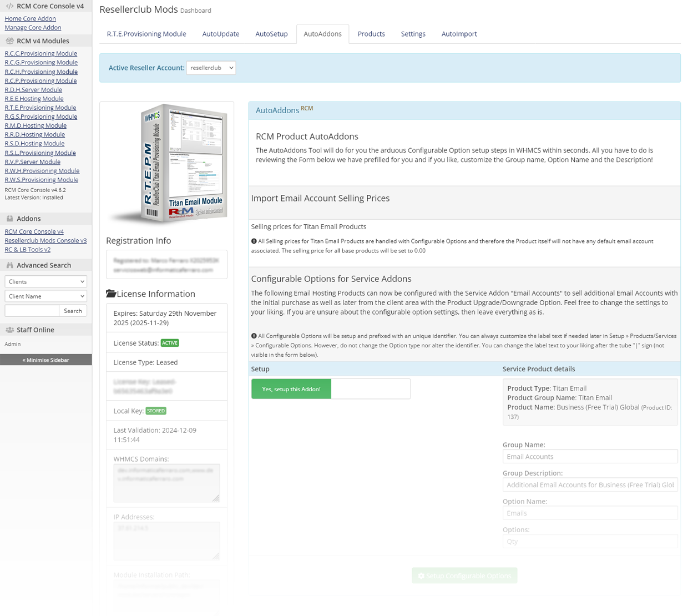This screenshot has width=688, height=616.
Task: Open R.M.D.Hosting Module link
Action: click(36, 125)
